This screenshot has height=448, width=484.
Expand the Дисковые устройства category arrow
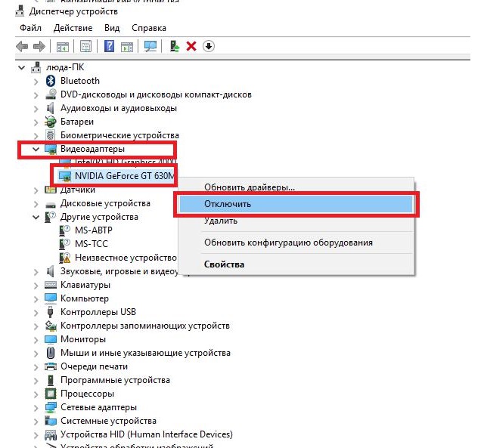point(36,204)
